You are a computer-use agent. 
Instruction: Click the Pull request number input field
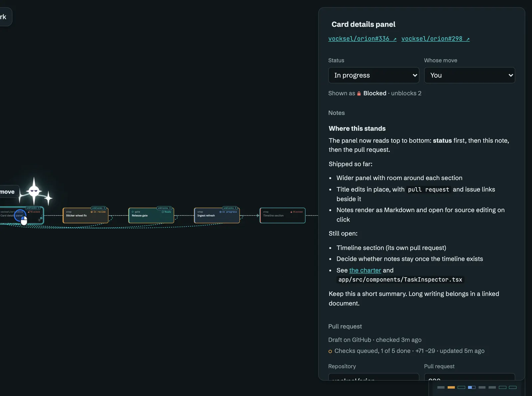469,377
